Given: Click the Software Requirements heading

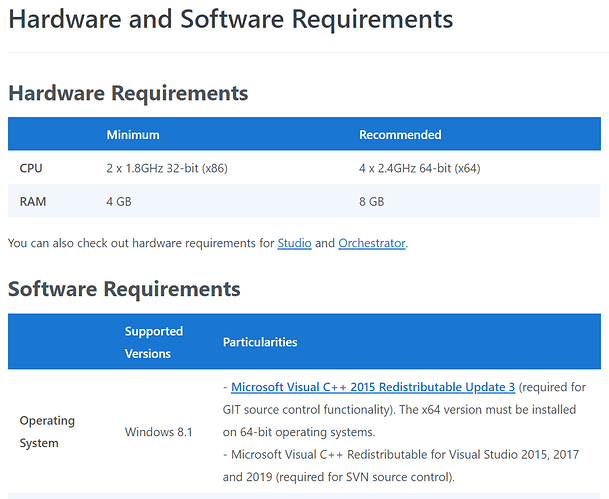Looking at the screenshot, I should 124,289.
